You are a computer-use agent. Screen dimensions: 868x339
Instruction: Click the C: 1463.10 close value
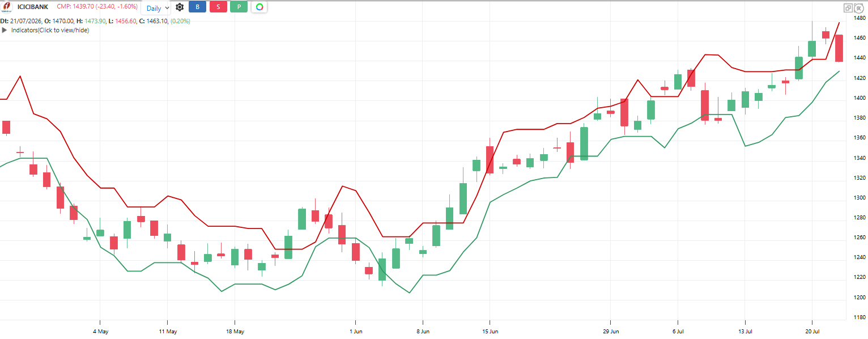pyautogui.click(x=154, y=21)
